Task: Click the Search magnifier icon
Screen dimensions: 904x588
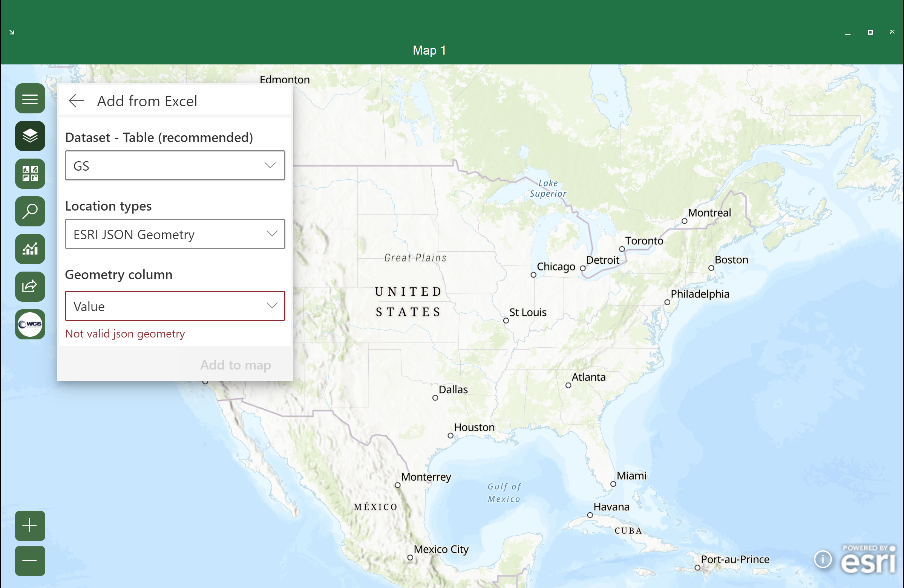Action: (x=30, y=211)
